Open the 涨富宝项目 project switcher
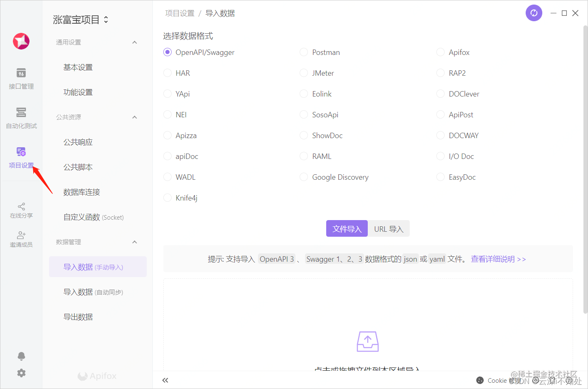 (x=81, y=20)
